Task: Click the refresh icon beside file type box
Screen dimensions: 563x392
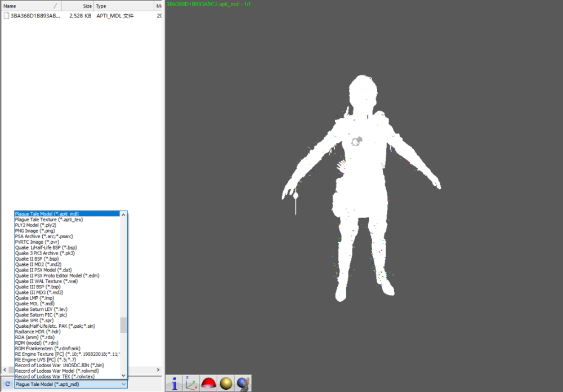Action: 7,384
